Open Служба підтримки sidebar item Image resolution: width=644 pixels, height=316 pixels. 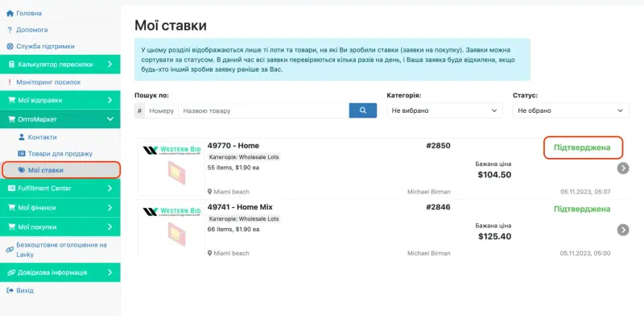[45, 46]
